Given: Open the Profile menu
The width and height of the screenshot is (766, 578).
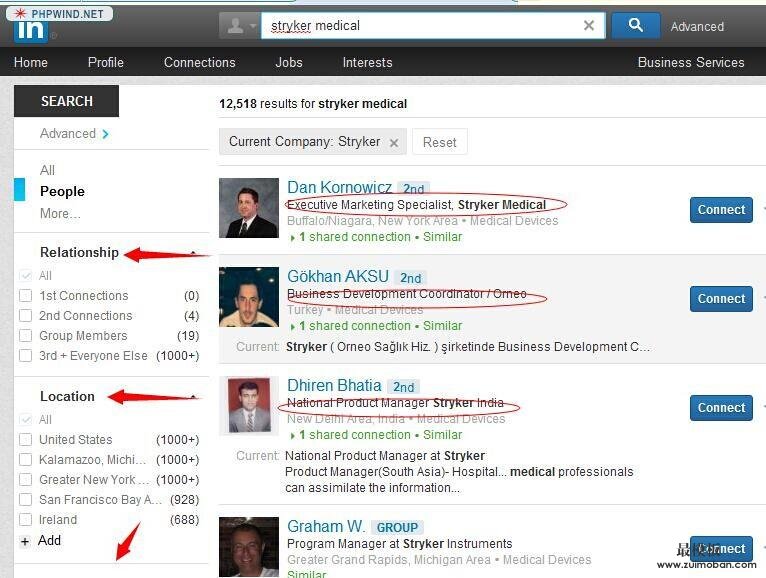Looking at the screenshot, I should [106, 63].
